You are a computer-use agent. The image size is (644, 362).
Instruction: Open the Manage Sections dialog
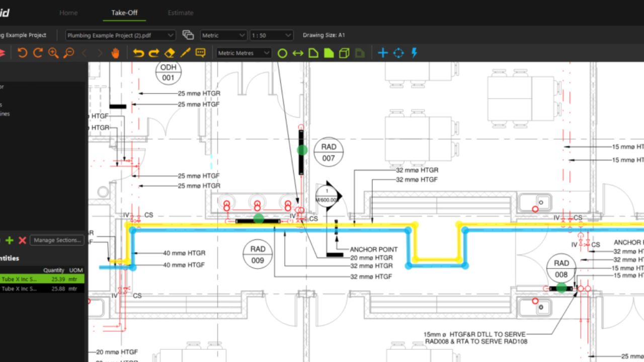(57, 240)
